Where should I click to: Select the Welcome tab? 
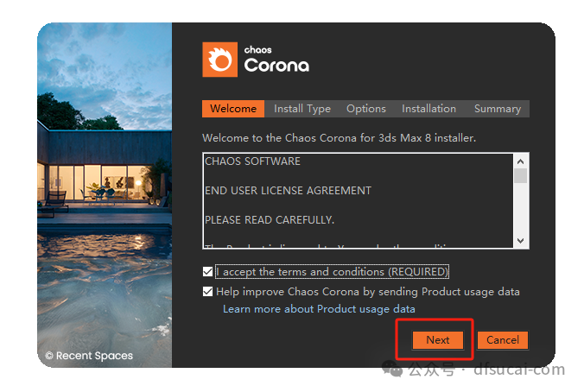(x=233, y=109)
